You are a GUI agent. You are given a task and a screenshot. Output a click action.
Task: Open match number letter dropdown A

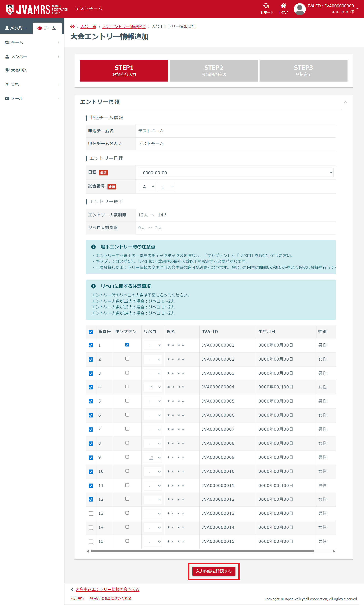[x=147, y=187]
